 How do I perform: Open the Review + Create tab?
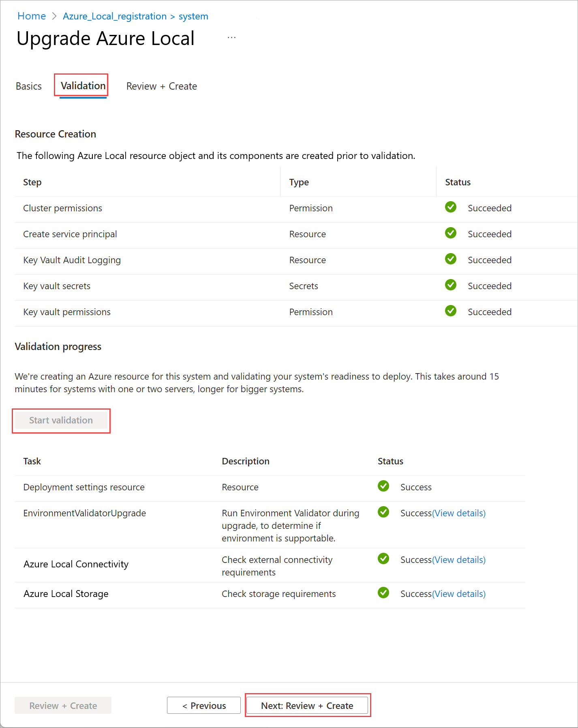[162, 86]
